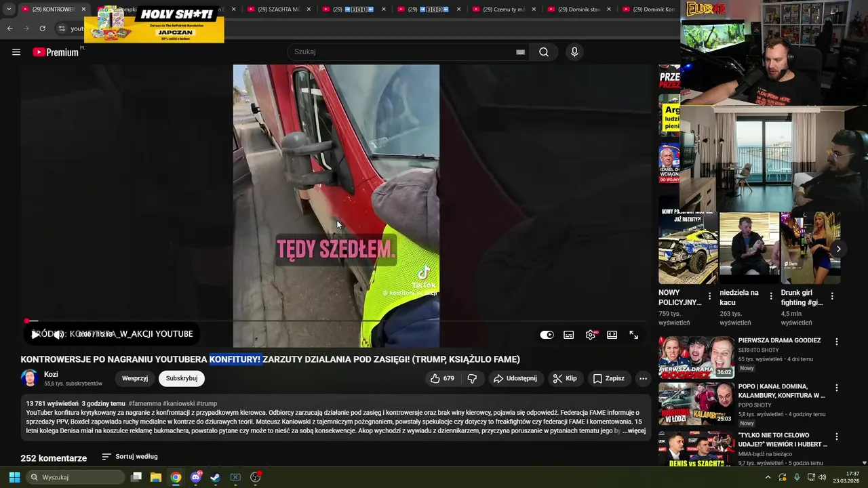Viewport: 868px width, 488px height.
Task: Open the Drunk girl fighting short thumbnail
Action: 810,248
